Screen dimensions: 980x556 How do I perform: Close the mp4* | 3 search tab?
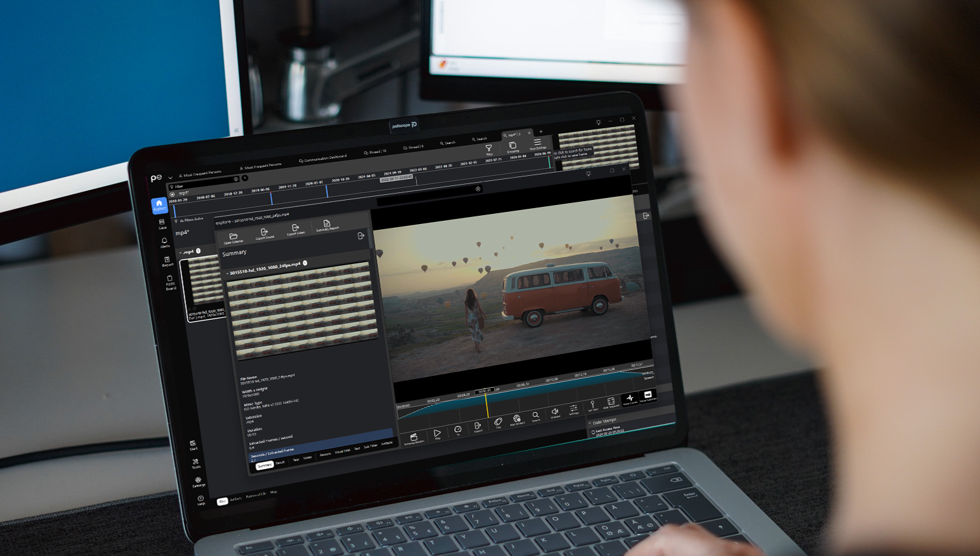pos(529,133)
